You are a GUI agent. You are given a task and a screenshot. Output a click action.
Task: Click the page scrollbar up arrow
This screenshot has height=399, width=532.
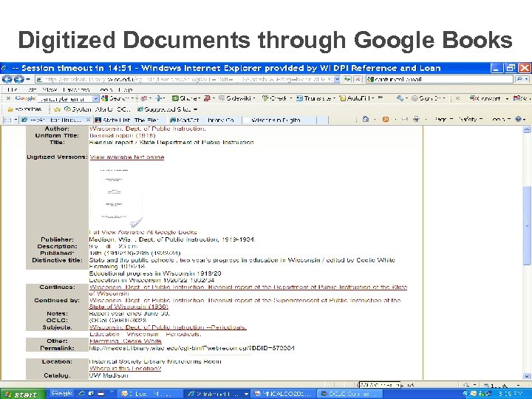pyautogui.click(x=527, y=129)
